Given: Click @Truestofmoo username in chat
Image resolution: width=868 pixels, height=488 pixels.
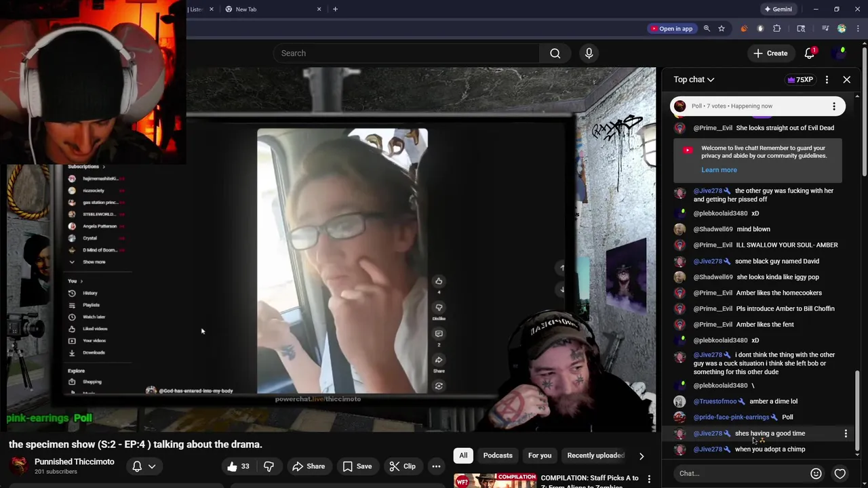Looking at the screenshot, I should pos(715,402).
